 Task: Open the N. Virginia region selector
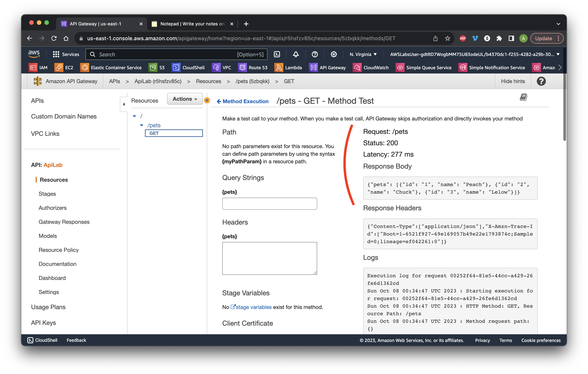tap(363, 54)
